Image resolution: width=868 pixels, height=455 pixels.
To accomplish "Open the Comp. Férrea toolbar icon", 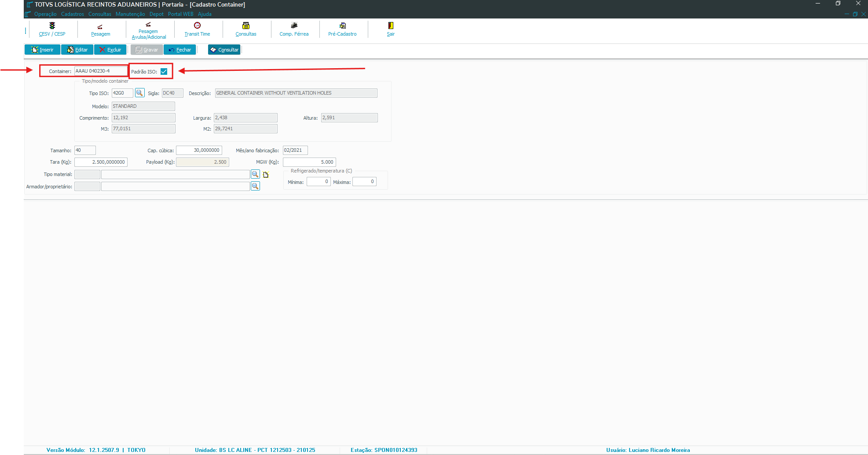I will [294, 26].
